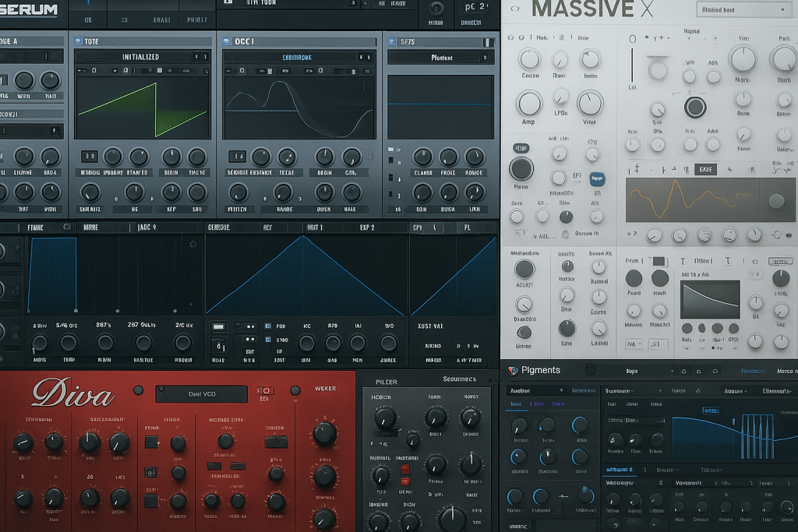Open the INITIALIZED wavetable selector in Serum
The image size is (798, 532).
pyautogui.click(x=142, y=57)
